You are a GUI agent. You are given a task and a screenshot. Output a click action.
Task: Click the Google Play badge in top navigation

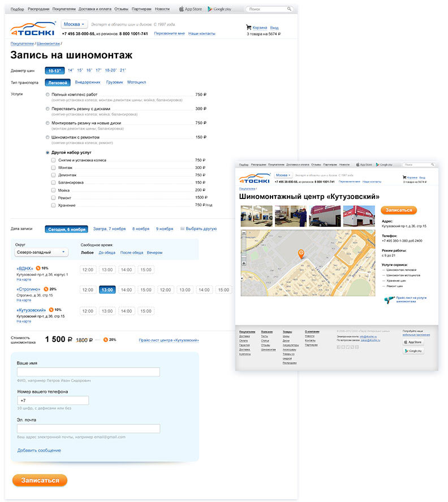(221, 9)
